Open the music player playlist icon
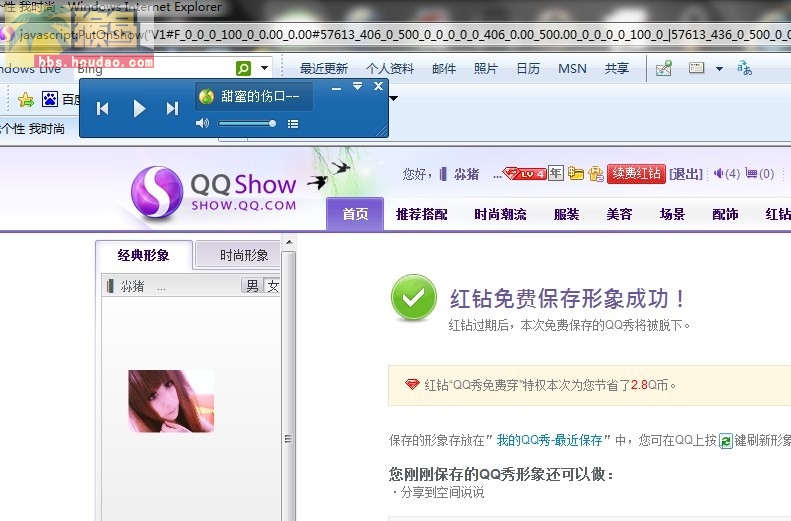This screenshot has height=521, width=791. click(293, 124)
